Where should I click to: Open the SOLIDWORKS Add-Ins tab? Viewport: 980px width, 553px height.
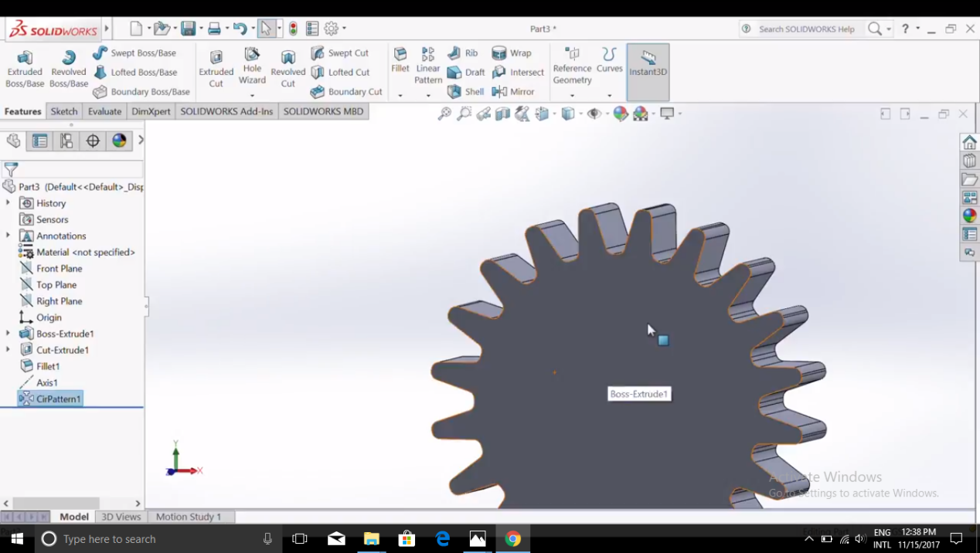coord(226,111)
